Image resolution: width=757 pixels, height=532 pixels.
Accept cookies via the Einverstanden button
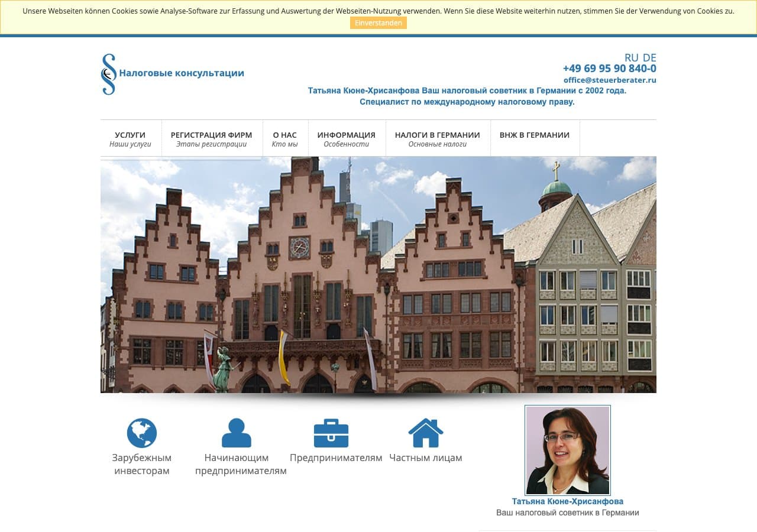point(378,23)
